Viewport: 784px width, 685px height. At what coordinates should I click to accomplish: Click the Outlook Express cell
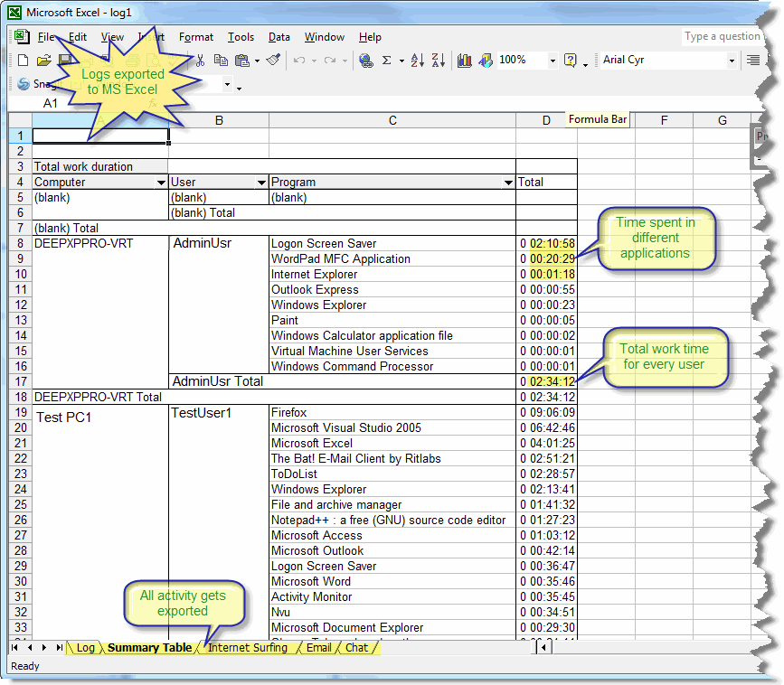click(x=392, y=290)
